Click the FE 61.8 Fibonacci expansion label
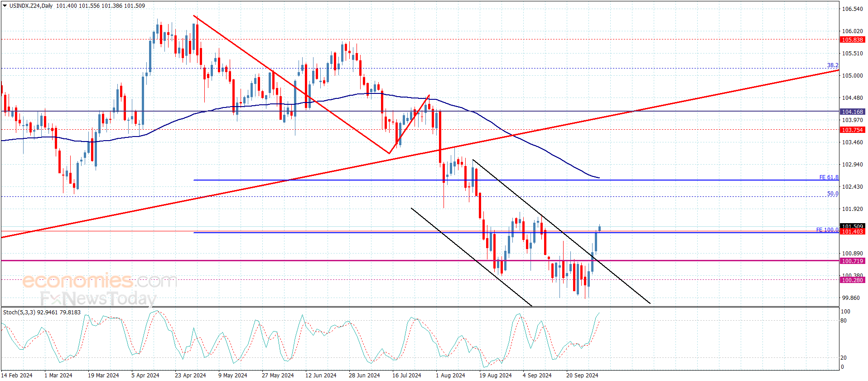 click(x=829, y=177)
